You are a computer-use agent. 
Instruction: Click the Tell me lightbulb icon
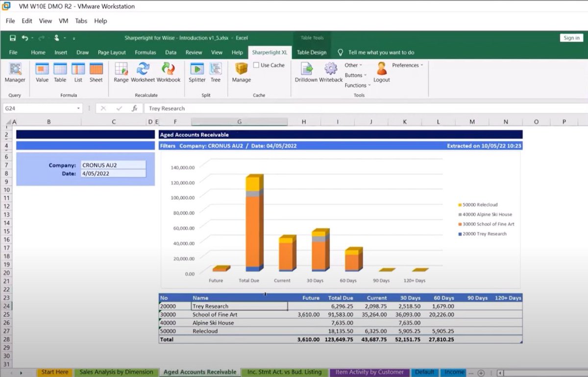tap(341, 52)
